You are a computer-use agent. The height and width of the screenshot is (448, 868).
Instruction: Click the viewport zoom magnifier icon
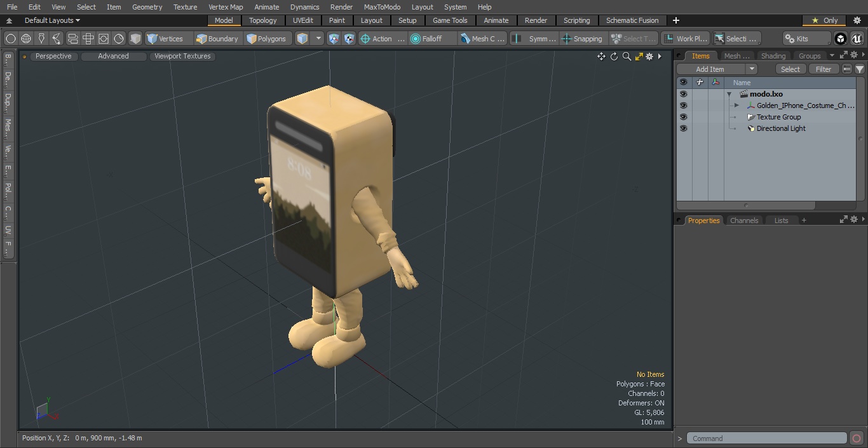point(627,57)
